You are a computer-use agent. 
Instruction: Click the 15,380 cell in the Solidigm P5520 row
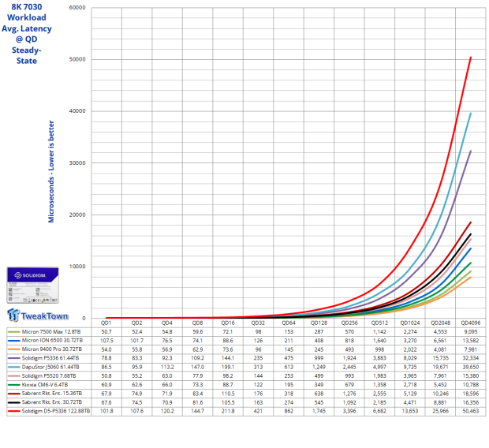click(471, 375)
